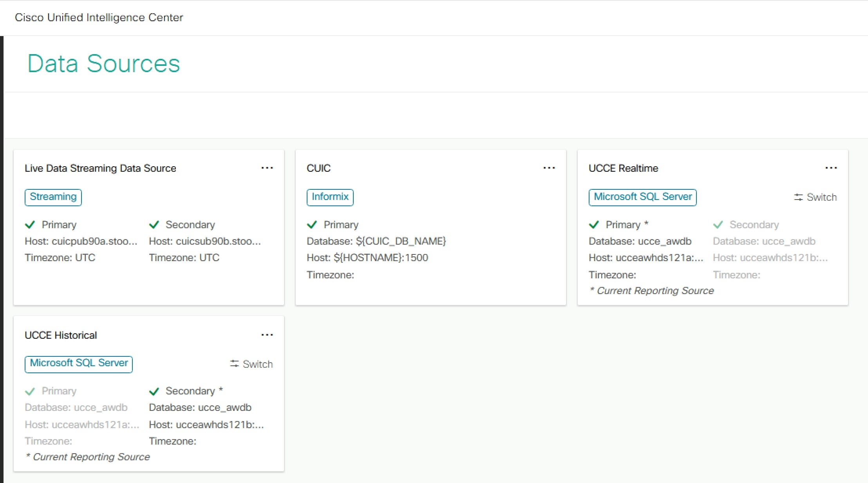Toggle UCCE Historical back to Primary source
The height and width of the screenshot is (483, 868).
point(251,364)
